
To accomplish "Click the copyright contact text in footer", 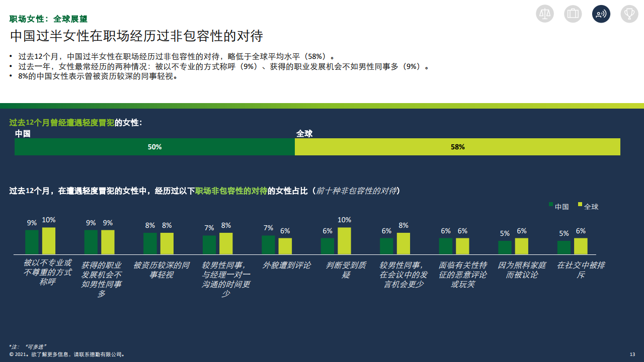I will (x=67, y=354).
